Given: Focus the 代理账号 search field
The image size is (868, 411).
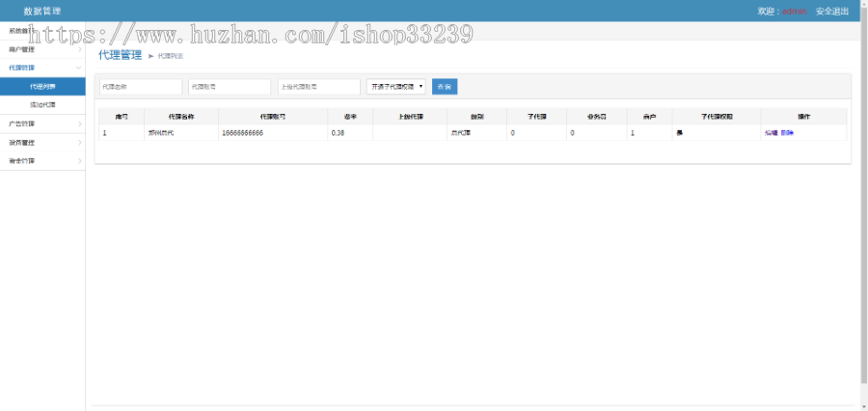Looking at the screenshot, I should coord(230,87).
